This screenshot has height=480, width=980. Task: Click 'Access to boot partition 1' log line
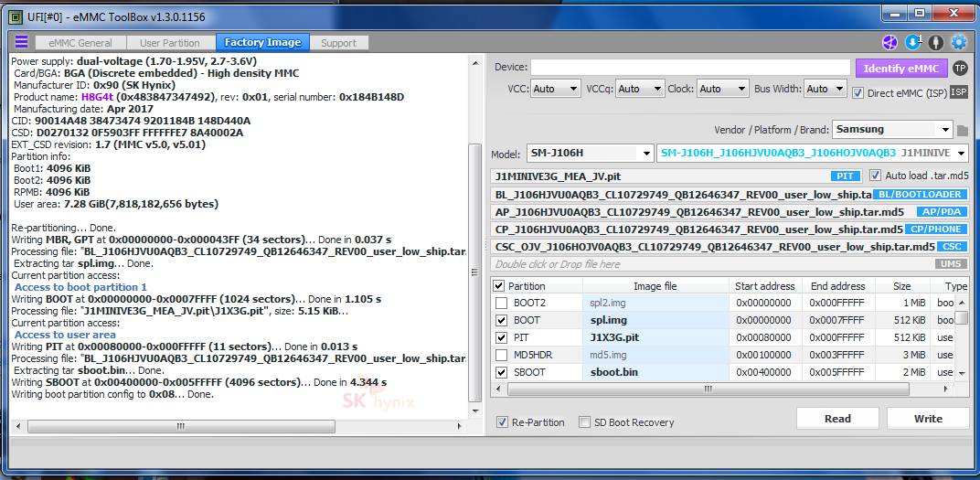point(80,287)
